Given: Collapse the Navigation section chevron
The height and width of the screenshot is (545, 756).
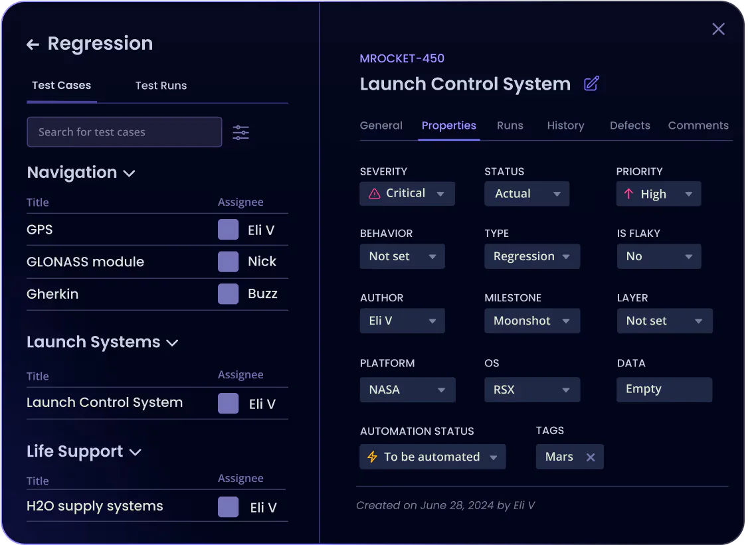Looking at the screenshot, I should tap(130, 173).
